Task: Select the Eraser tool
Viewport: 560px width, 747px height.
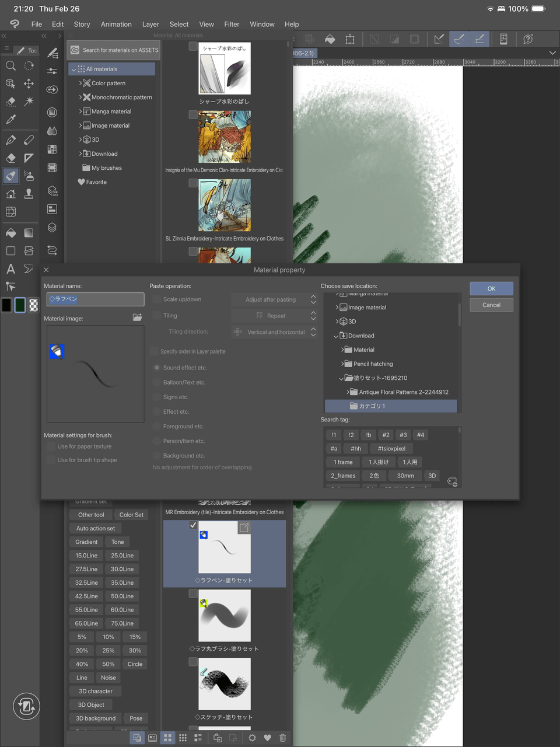Action: 10,158
